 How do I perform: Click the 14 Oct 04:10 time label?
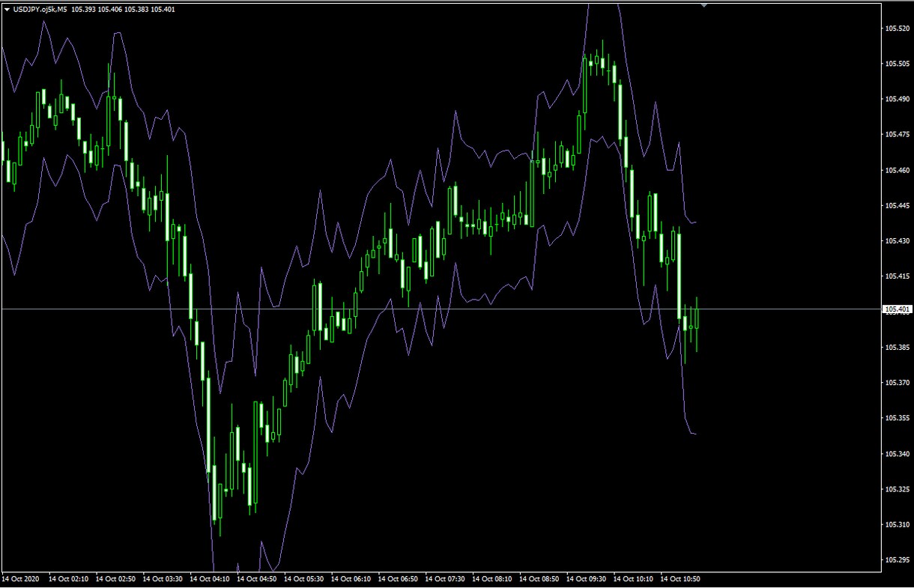tap(210, 579)
